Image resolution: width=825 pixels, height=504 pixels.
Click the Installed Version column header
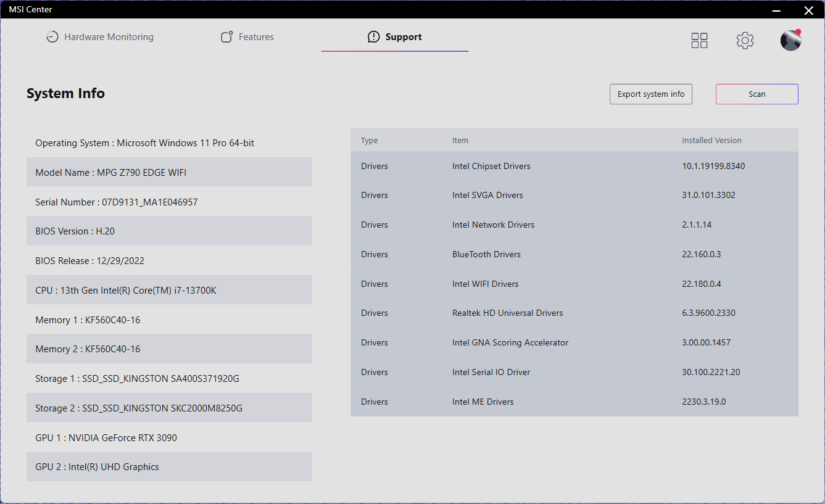point(711,141)
